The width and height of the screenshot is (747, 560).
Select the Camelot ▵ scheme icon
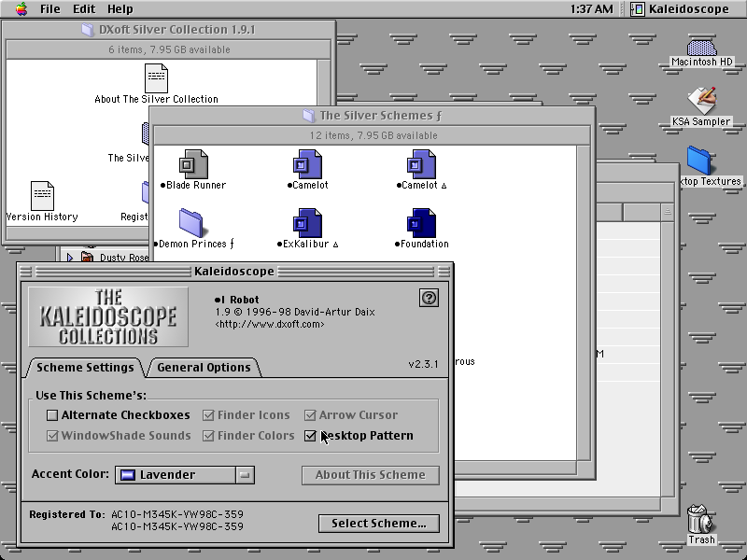click(422, 164)
